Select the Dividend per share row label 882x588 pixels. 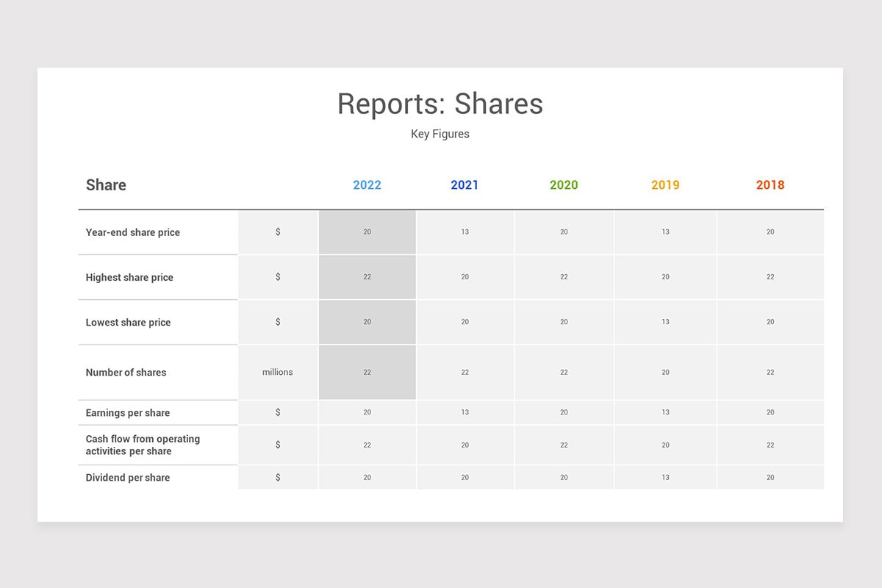click(x=127, y=477)
